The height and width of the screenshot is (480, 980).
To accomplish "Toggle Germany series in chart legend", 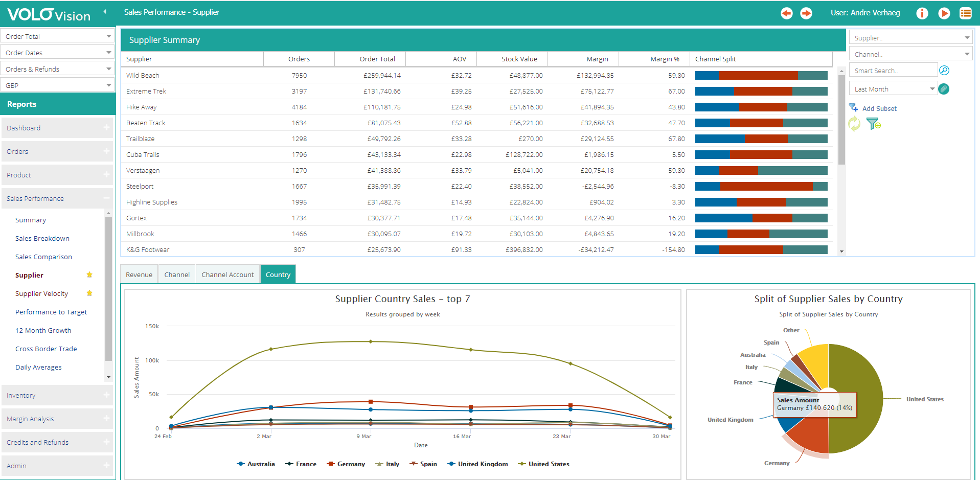I will point(346,464).
